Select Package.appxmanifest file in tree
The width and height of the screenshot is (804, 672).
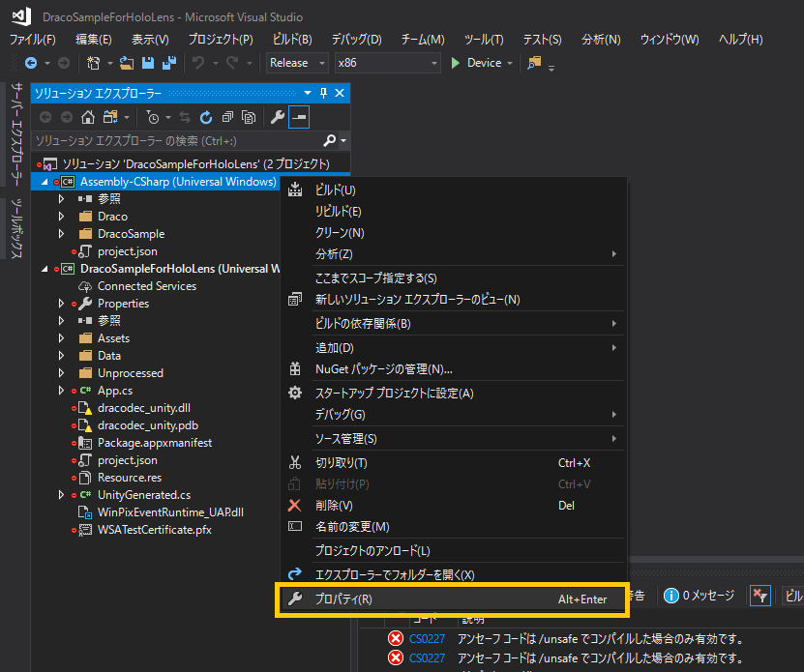[x=155, y=443]
